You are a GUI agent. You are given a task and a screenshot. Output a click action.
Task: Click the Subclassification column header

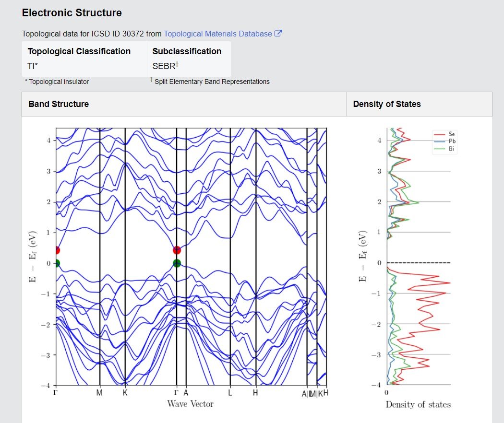(x=187, y=51)
